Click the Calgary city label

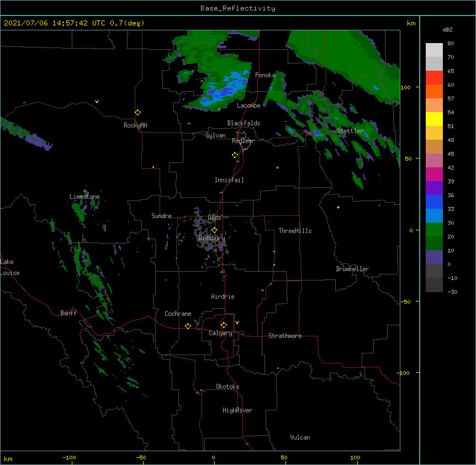pos(221,333)
